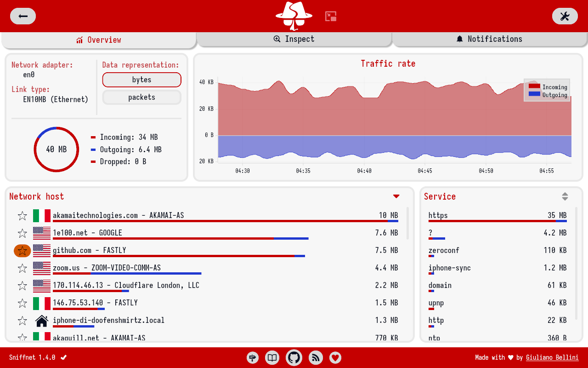Select bytes data representation
The width and height of the screenshot is (588, 368).
tap(141, 80)
